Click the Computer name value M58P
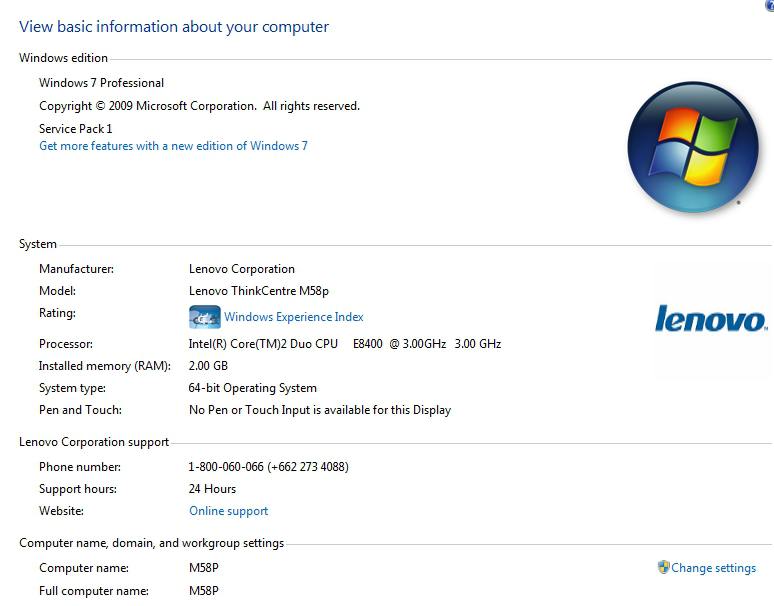This screenshot has width=774, height=606. point(203,568)
